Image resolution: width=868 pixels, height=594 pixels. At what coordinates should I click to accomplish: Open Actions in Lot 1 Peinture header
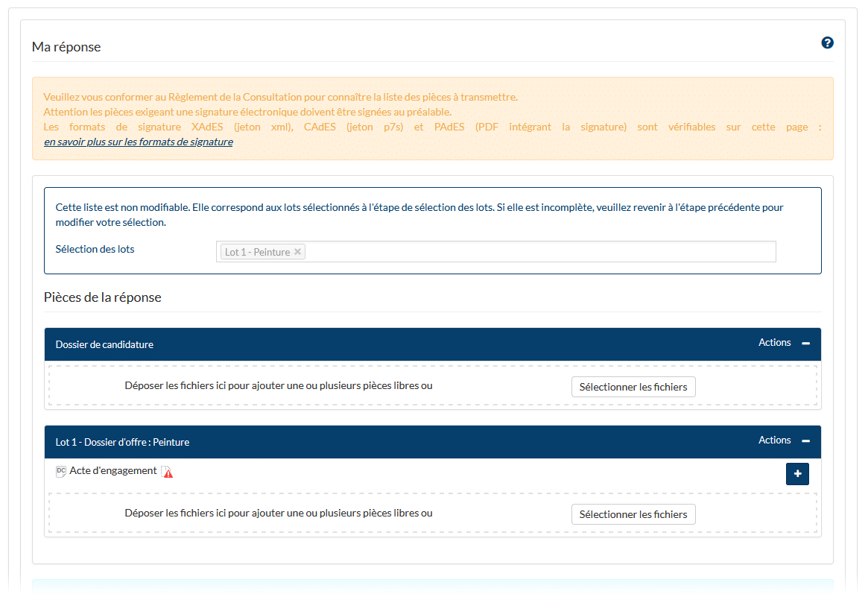pyautogui.click(x=774, y=440)
